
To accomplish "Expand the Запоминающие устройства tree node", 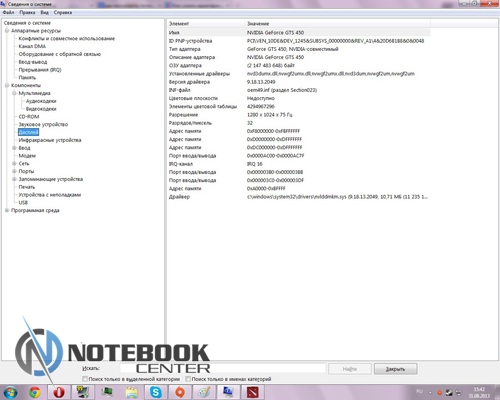I will 14,179.
